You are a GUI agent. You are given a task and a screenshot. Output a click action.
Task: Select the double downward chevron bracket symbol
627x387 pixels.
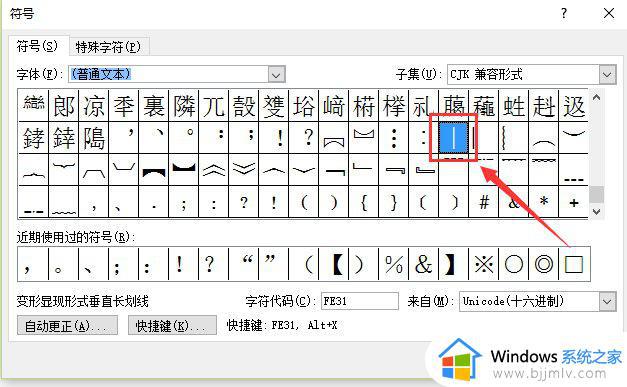click(x=244, y=170)
